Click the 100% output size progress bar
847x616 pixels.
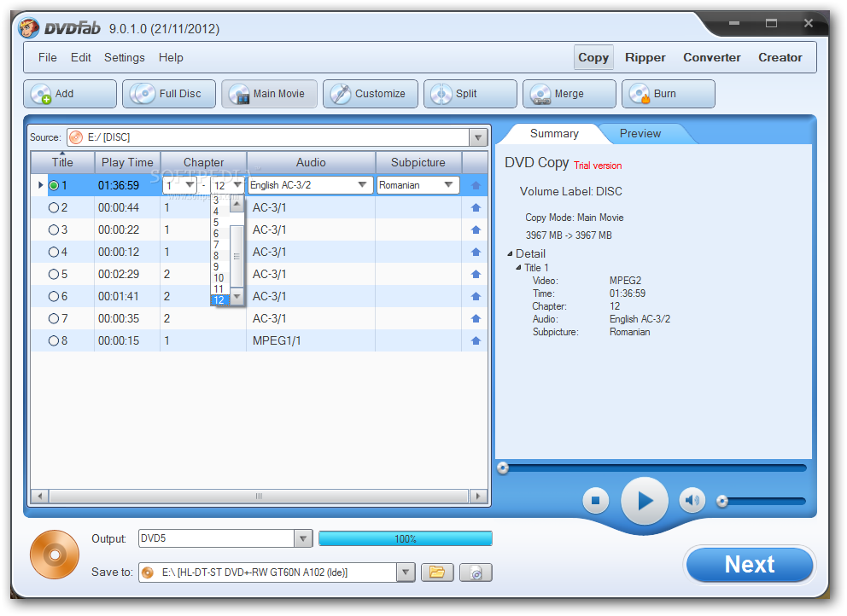[405, 539]
